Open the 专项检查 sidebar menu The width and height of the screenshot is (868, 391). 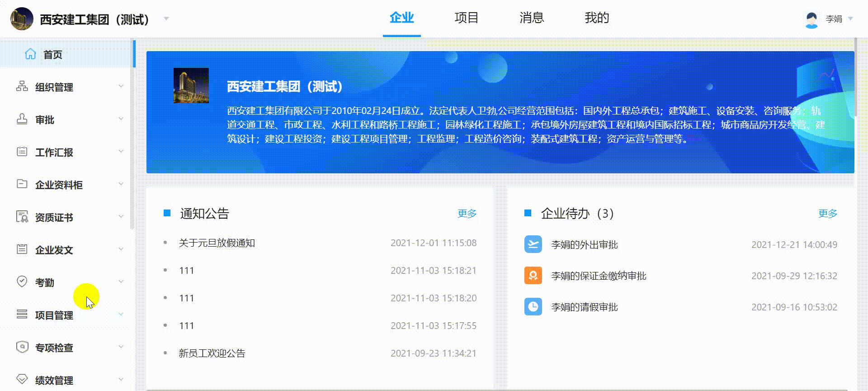66,348
